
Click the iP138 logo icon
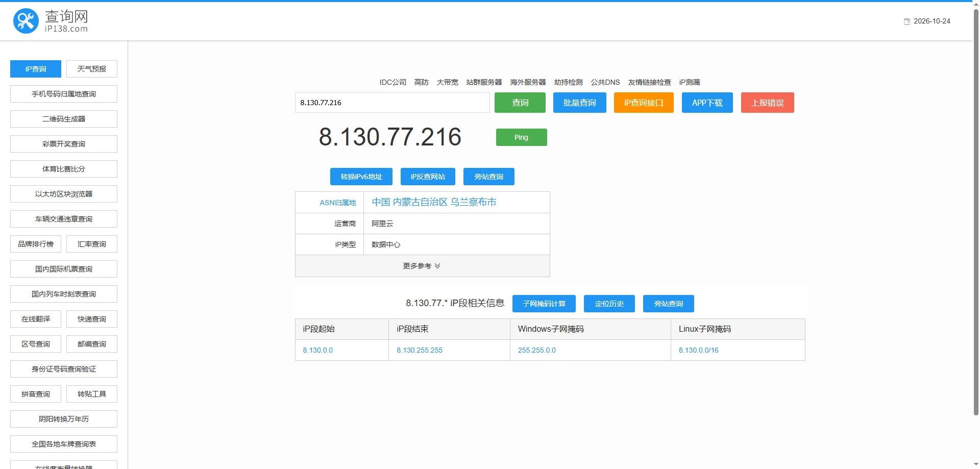point(26,21)
